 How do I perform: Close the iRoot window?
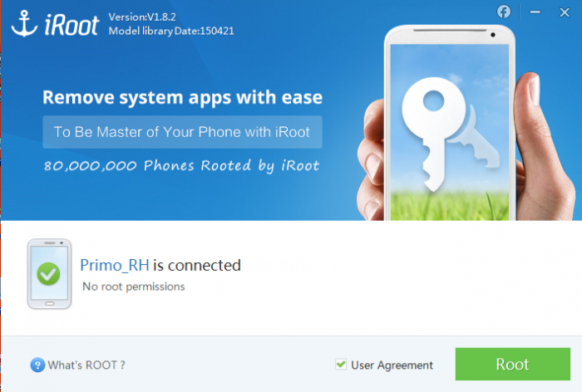[565, 12]
